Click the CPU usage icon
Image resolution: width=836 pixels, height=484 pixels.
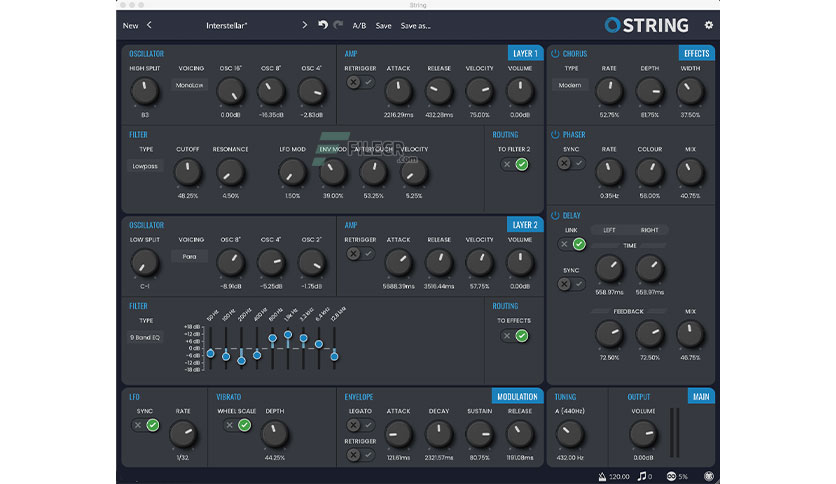(x=671, y=476)
